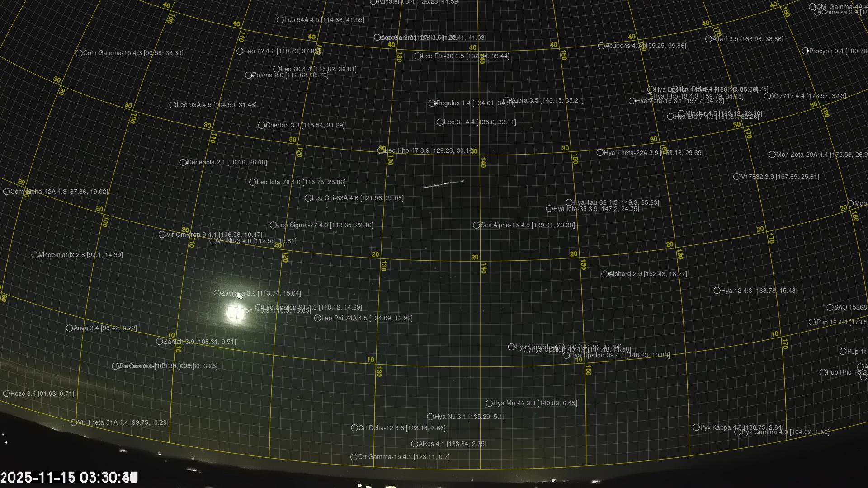
Task: Click the Heze 3.4 star label
Action: click(x=42, y=394)
